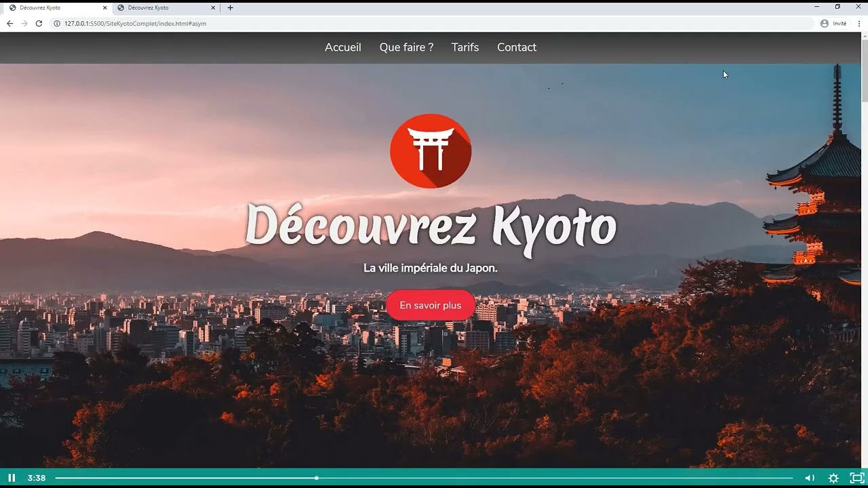Select the first Découvrez Kyoto tab

tap(58, 7)
